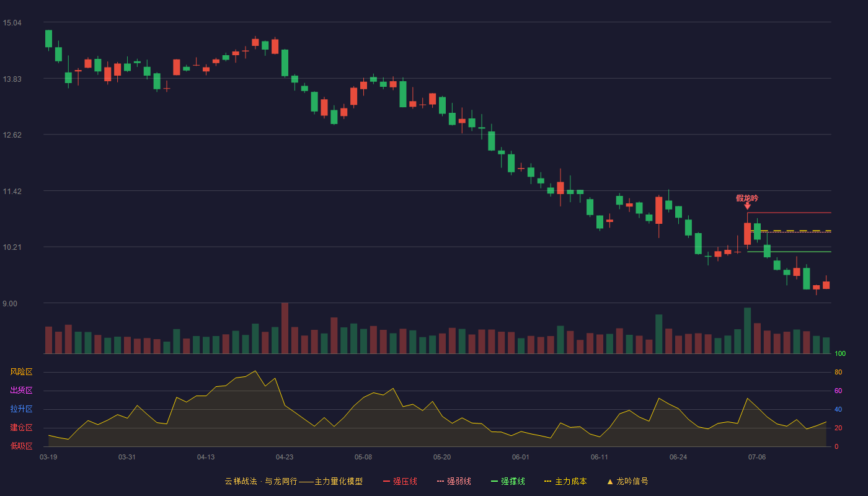868x496 pixels.
Task: Toggle the 主力成本 legend label
Action: 570,481
